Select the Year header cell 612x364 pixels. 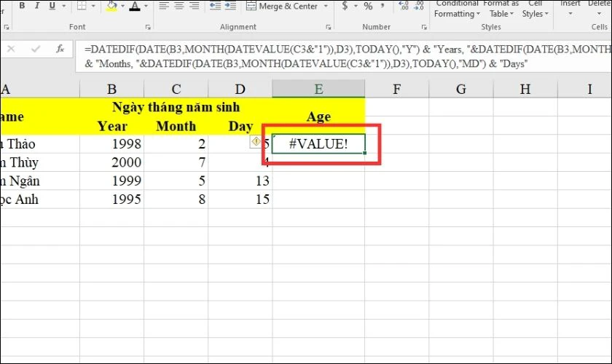tap(111, 126)
